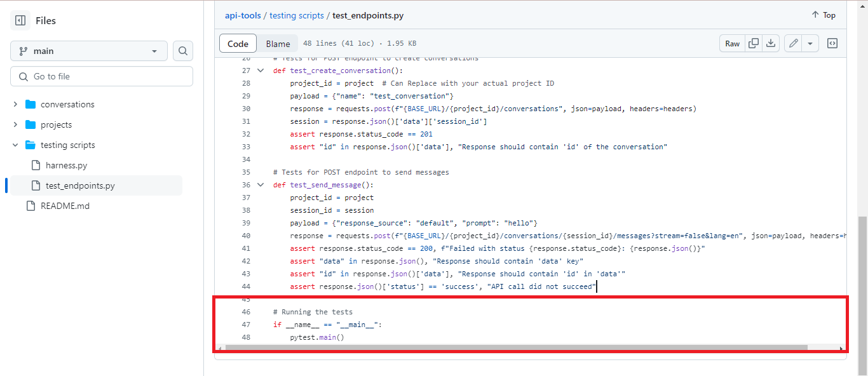Collapse the testing scripts folder chevron

coord(16,145)
